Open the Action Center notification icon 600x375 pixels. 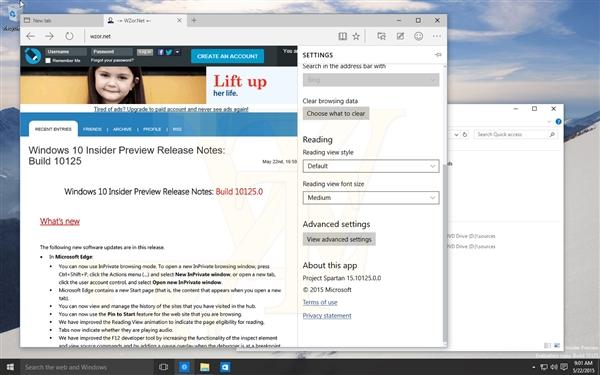click(564, 367)
